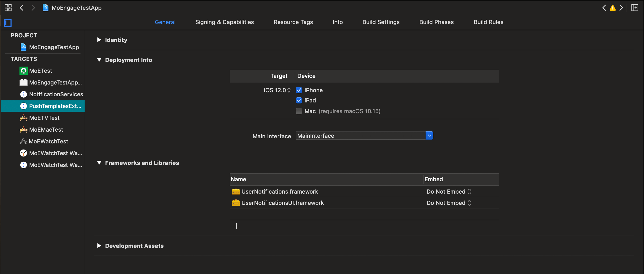Click the MoEngageTestApp breadcrumb title

point(77,8)
